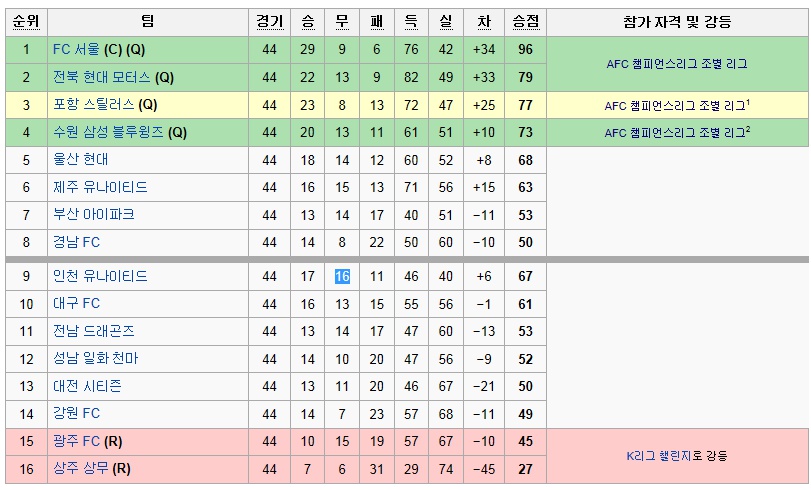Click the 전남 드래곤즈 link
811x490 pixels.
(94, 331)
